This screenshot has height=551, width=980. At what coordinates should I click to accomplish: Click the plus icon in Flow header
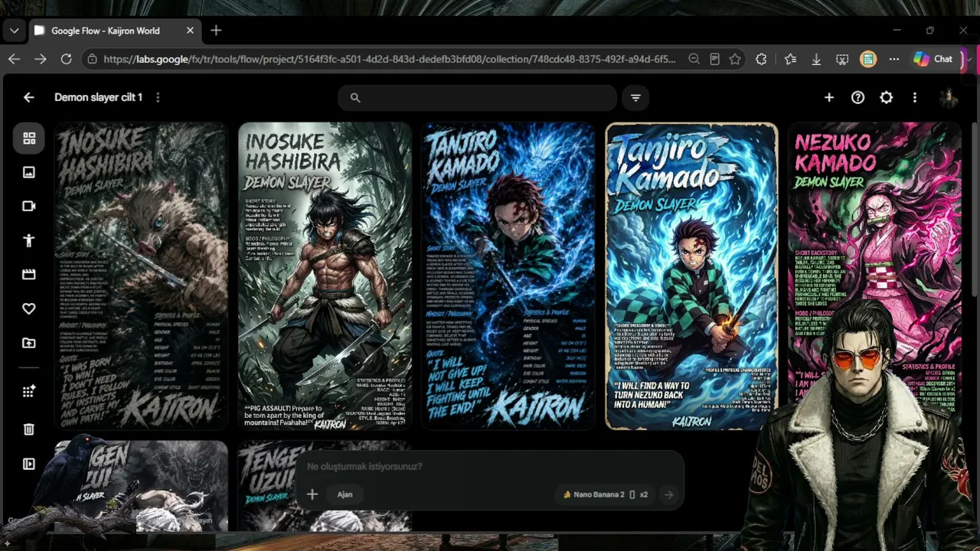(x=829, y=97)
